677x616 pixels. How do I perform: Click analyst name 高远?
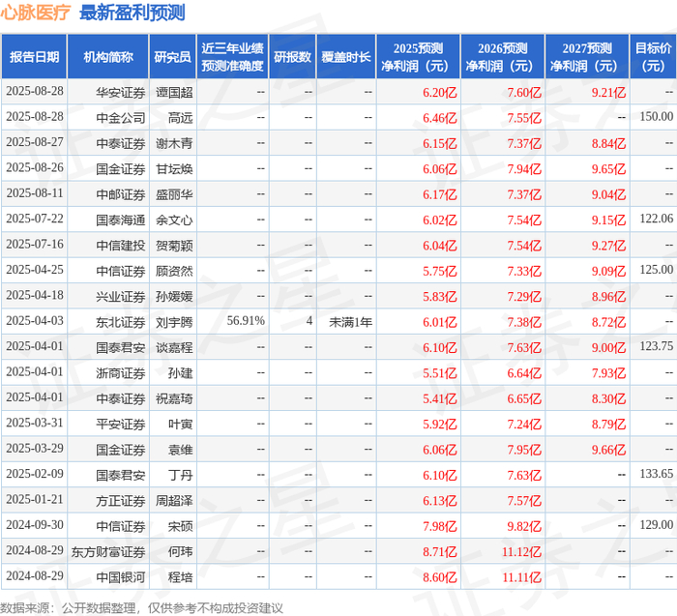(x=180, y=118)
